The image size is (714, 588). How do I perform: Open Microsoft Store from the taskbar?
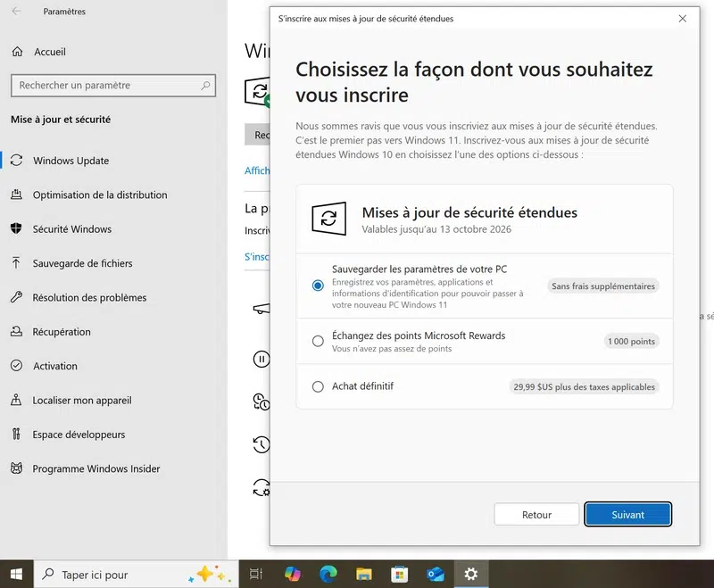tap(399, 575)
